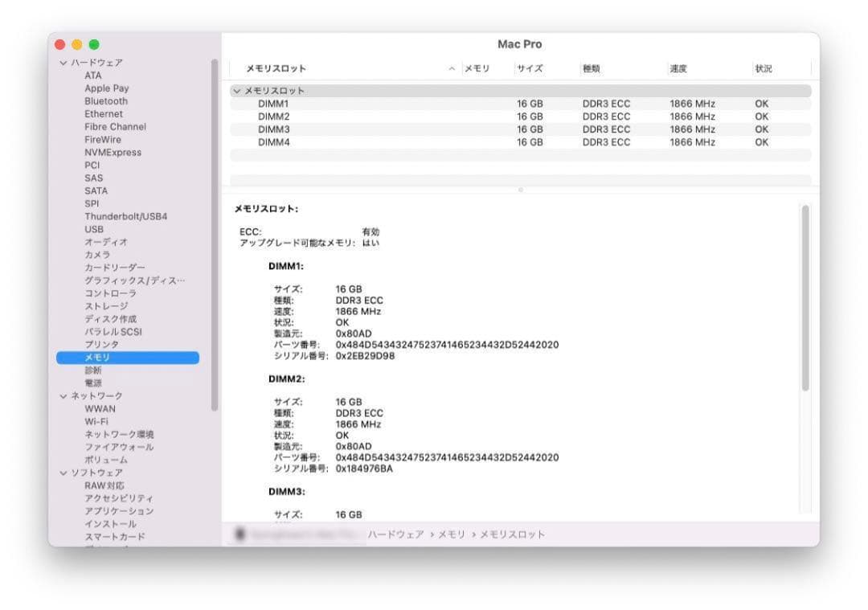The height and width of the screenshot is (610, 868).
Task: Click ハードウェア in the bottom path bar
Action: coord(395,534)
